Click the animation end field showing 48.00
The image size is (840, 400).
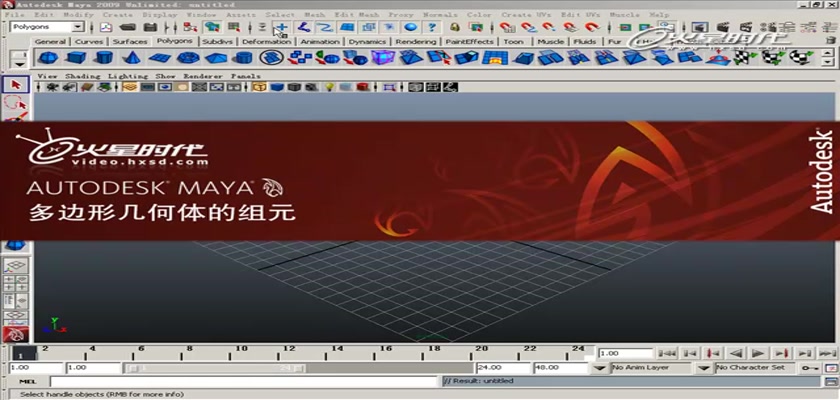coord(561,368)
